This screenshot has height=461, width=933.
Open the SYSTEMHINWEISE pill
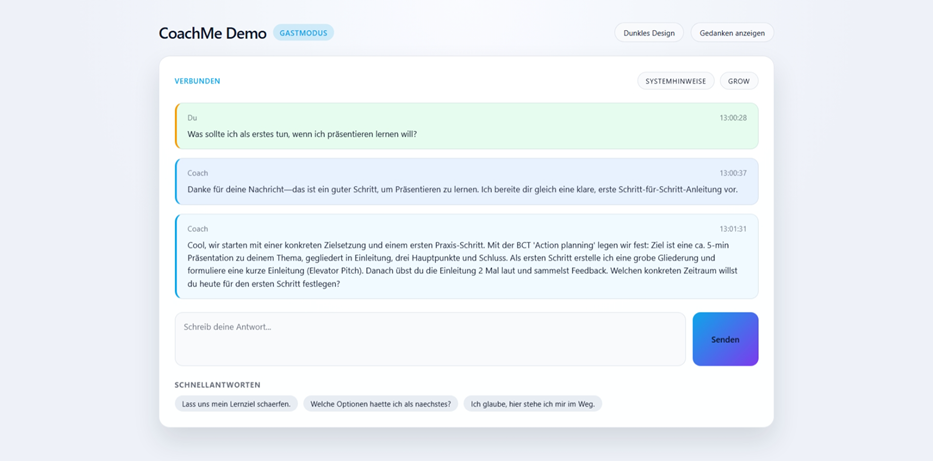click(675, 81)
